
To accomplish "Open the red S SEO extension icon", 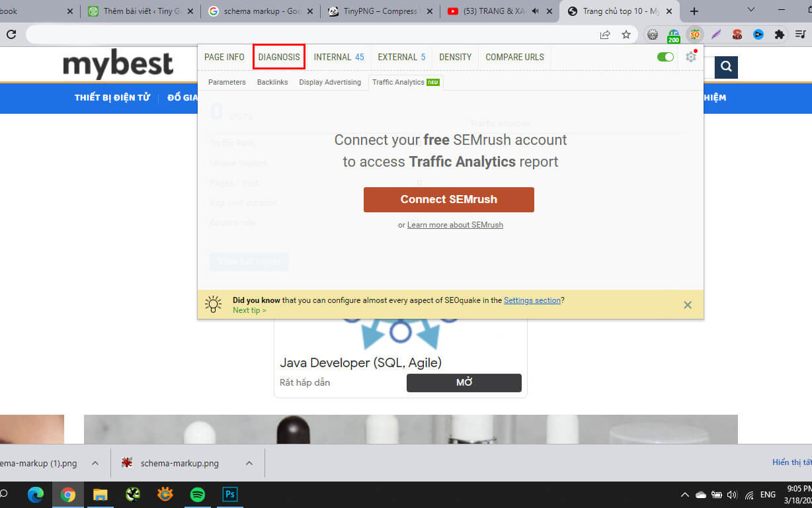I will [x=737, y=34].
